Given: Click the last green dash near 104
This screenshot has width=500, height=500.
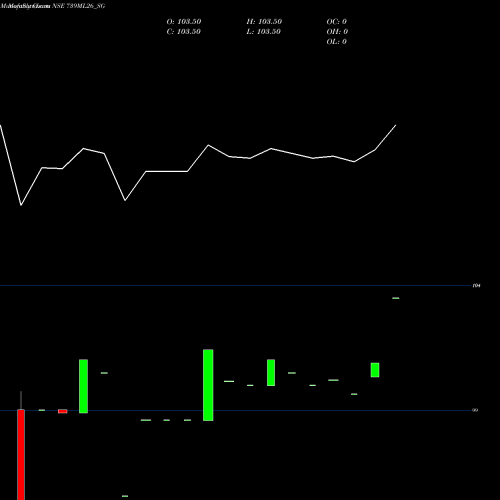Looking at the screenshot, I should (396, 298).
